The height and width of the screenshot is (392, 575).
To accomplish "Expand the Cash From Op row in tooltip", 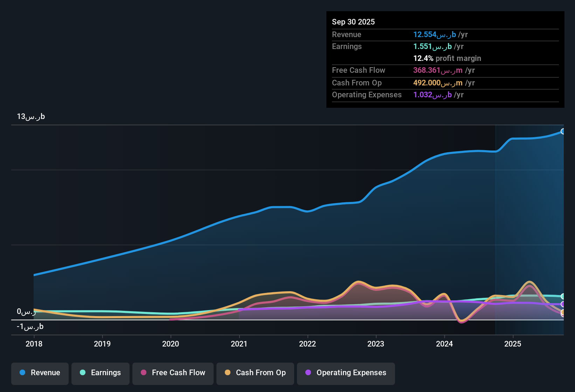I will click(x=445, y=83).
